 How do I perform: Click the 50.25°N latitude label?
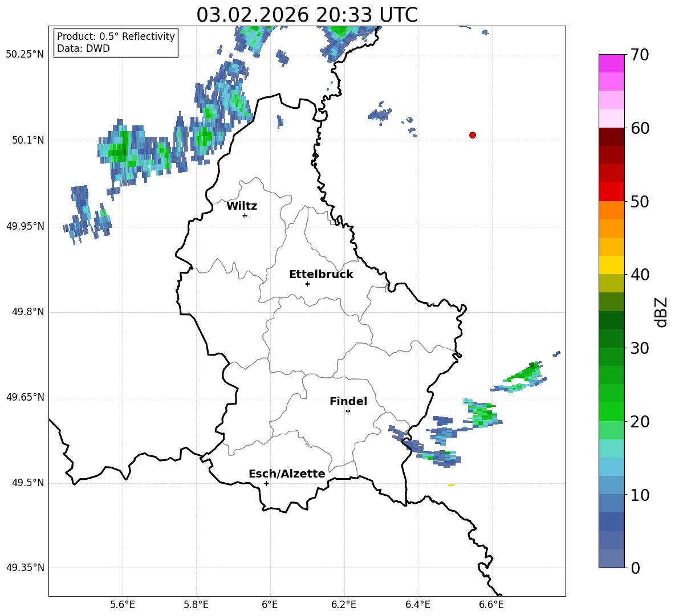pyautogui.click(x=25, y=55)
